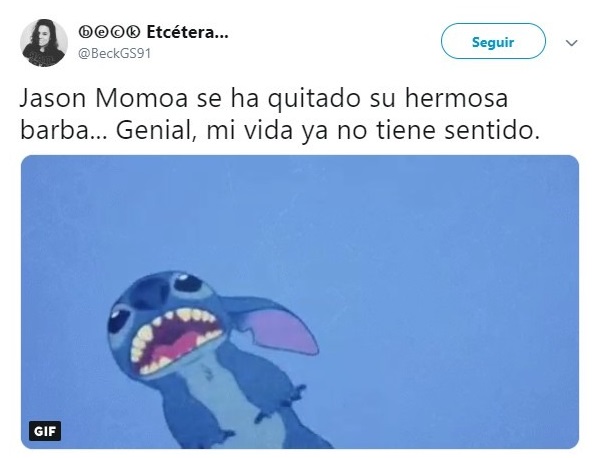Screen dimensions: 594x458
Task: Expand the tweet options chevron menu
Action: coord(572,43)
